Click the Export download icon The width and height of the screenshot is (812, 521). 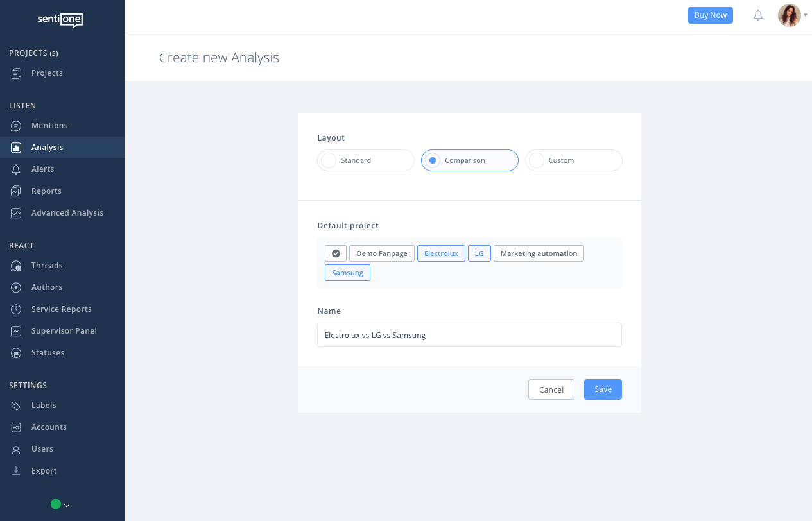[x=17, y=471]
